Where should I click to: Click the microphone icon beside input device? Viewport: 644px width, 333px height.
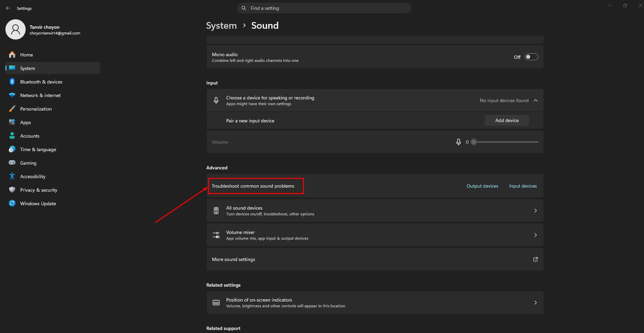point(216,100)
